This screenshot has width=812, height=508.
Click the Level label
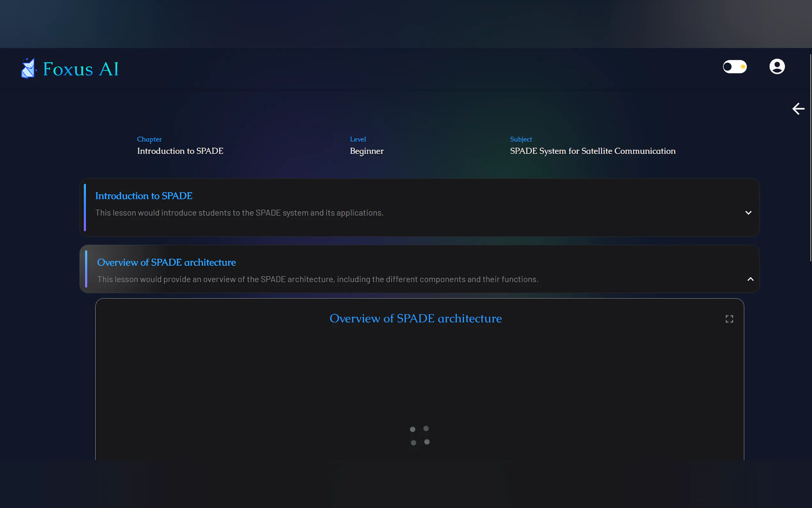tap(358, 139)
